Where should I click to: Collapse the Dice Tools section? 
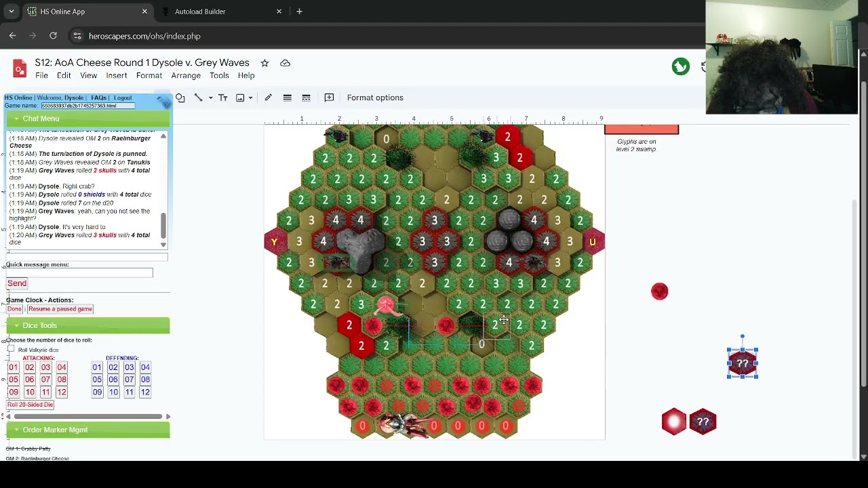click(88, 326)
